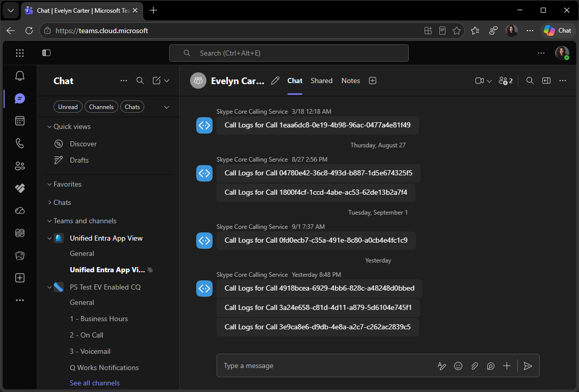579x392 pixels.
Task: Open Call Logs for Call 1eaa6dc8 message
Action: 318,125
